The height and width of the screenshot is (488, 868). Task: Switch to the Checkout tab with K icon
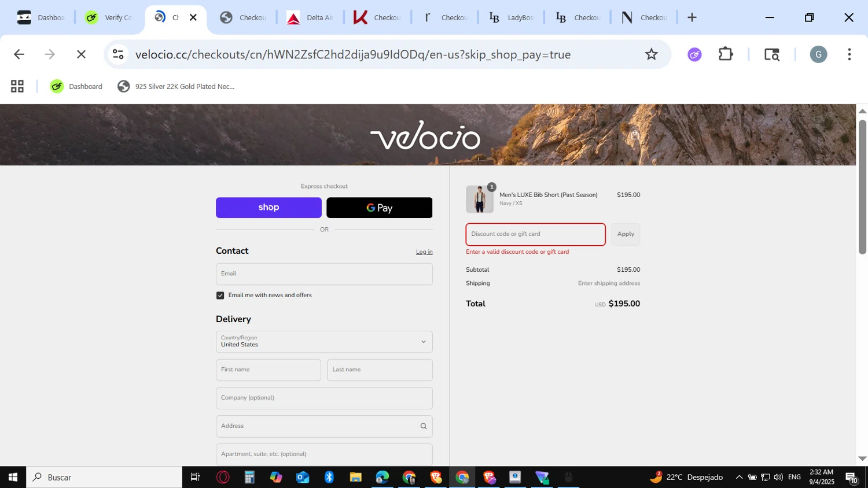pos(377,17)
